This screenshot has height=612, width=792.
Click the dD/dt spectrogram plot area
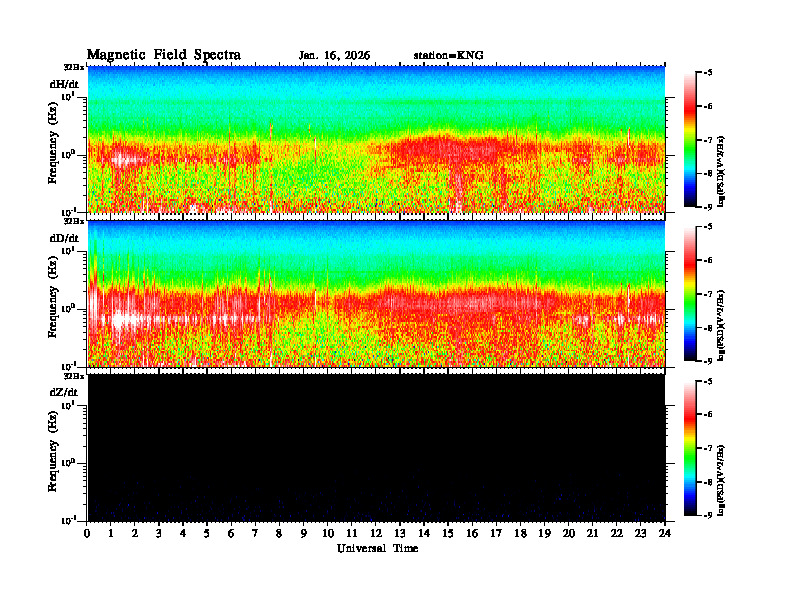tap(376, 294)
